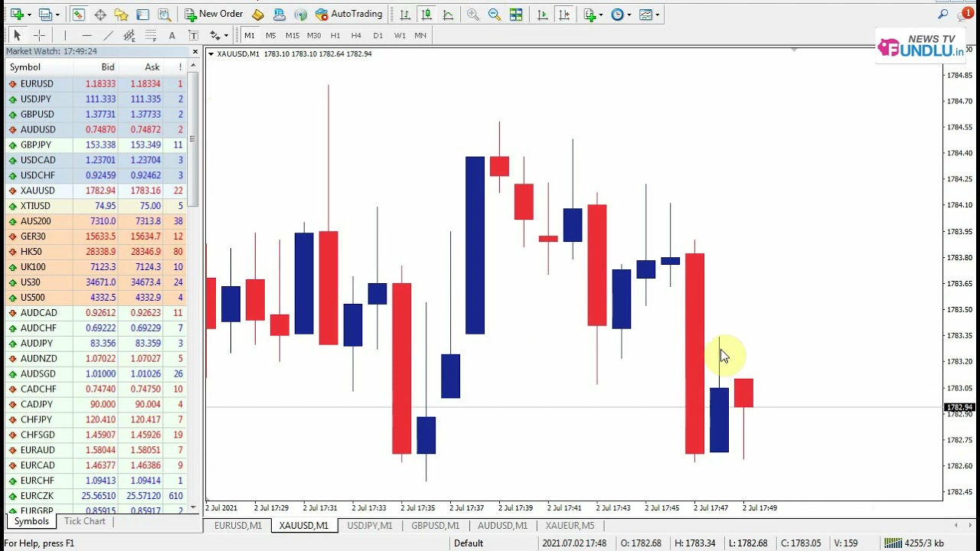Toggle chart Auto Scroll
This screenshot has width=980, height=551.
[x=543, y=14]
